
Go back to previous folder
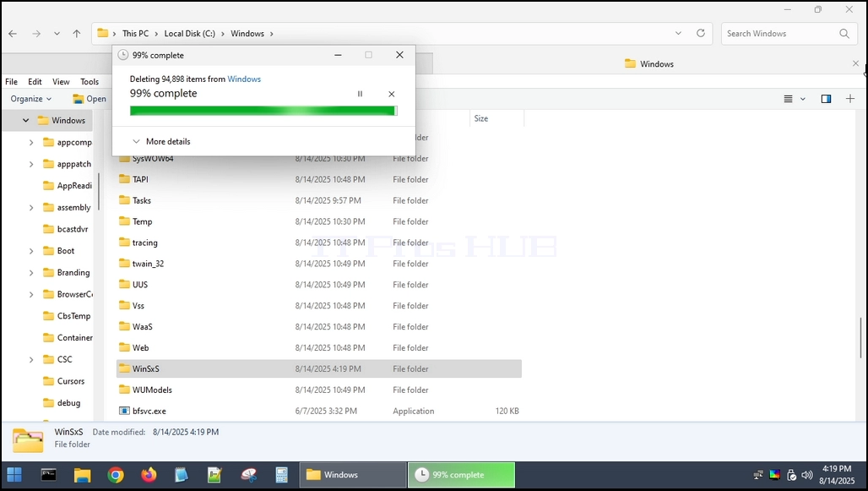(x=13, y=34)
